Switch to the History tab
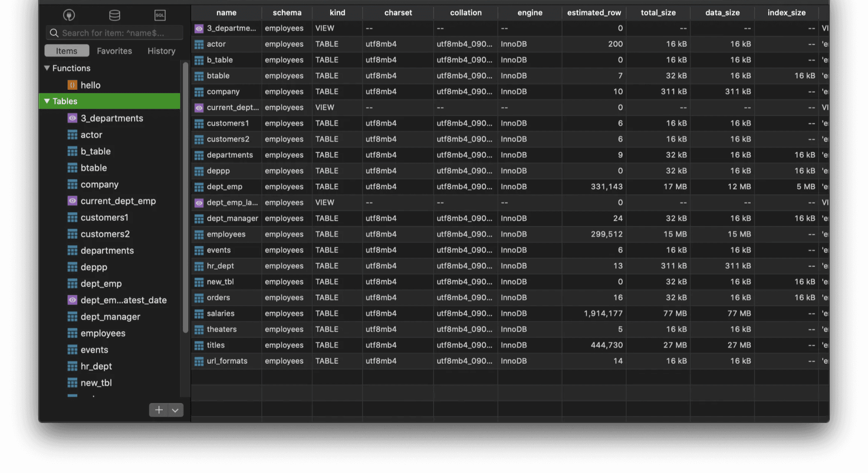The height and width of the screenshot is (473, 868). pos(161,51)
